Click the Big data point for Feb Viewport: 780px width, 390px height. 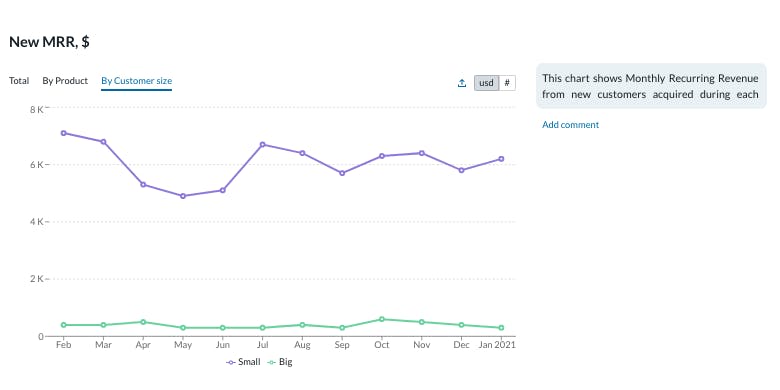[x=64, y=325]
